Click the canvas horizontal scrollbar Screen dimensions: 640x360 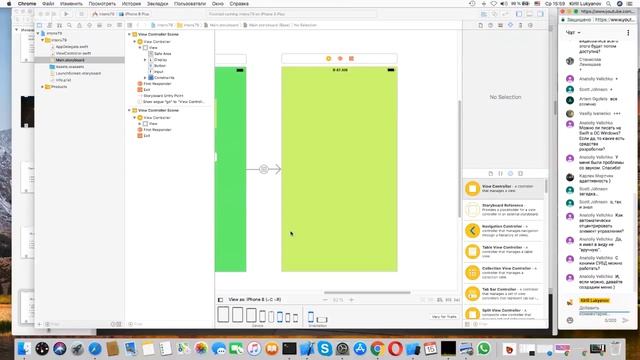click(367, 293)
